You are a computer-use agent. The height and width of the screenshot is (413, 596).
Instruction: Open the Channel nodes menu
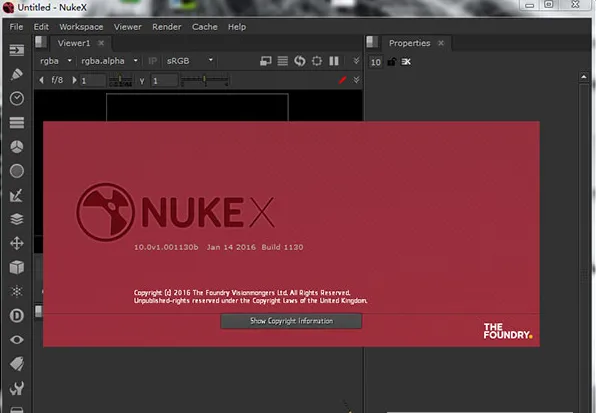coord(17,123)
